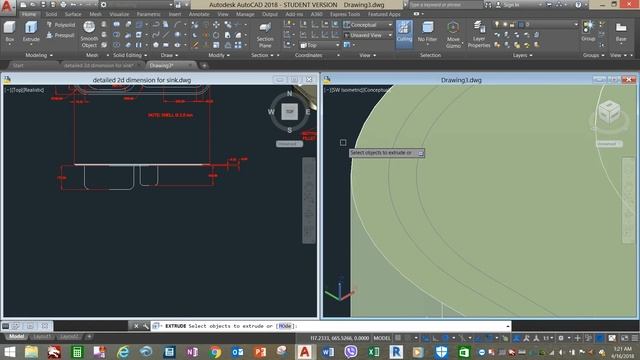Screen dimensions: 640x360
Task: Choose the Presspull tool
Action: click(61, 36)
